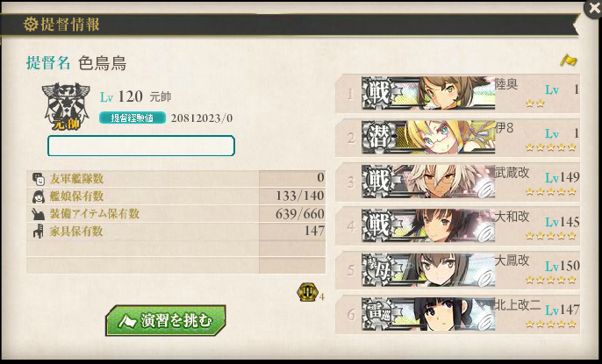Click the 艦娘保有数 ship girl icon
602x364 pixels.
click(38, 196)
